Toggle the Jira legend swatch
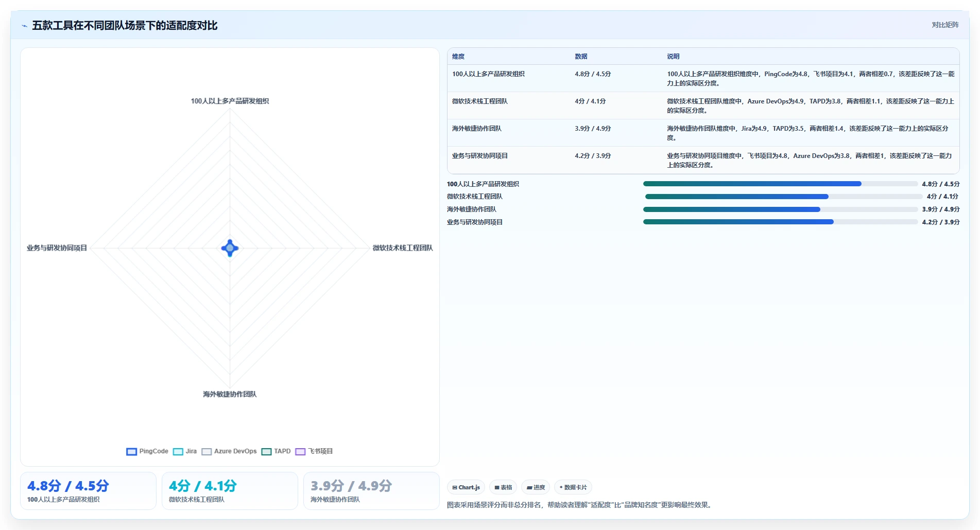Screen dimensions: 980x530 click(178, 452)
